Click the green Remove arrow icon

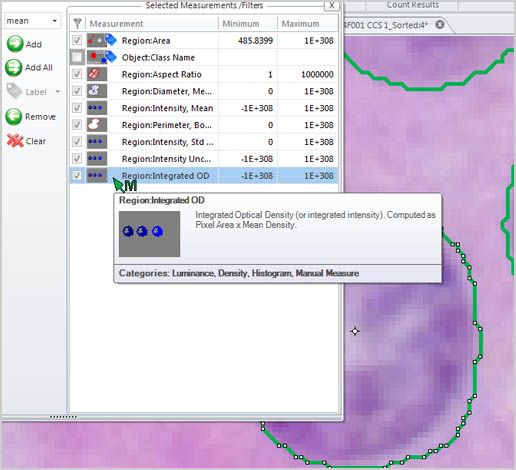tap(14, 117)
